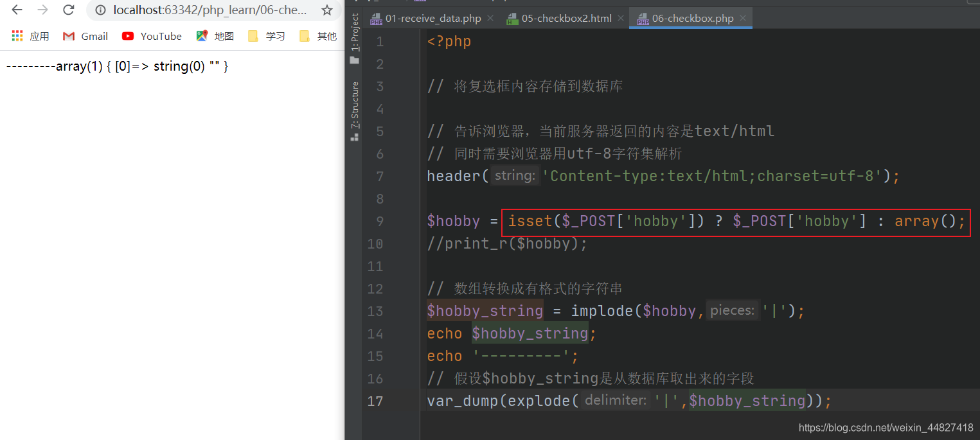
Task: Open the 学习 bookmarks folder
Action: 267,36
